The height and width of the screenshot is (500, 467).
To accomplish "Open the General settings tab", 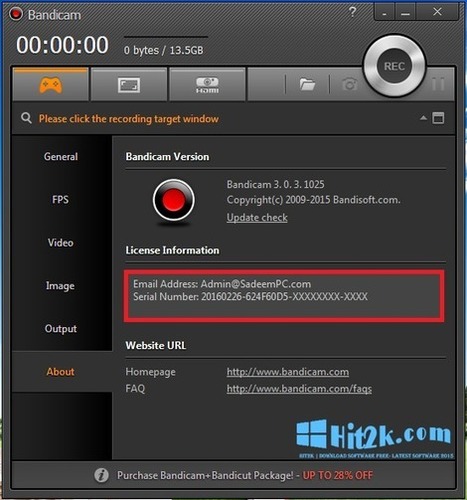I will [x=61, y=157].
